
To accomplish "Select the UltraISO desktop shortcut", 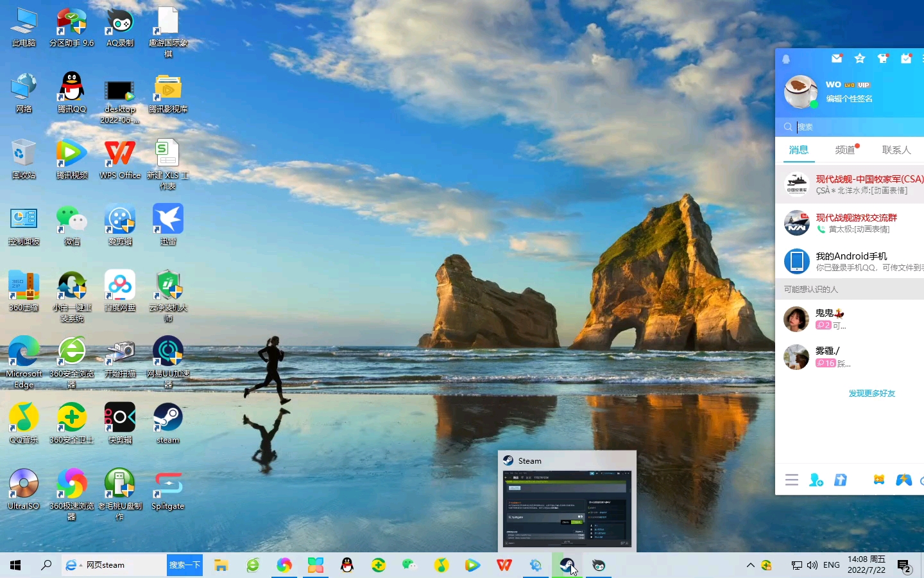I will pyautogui.click(x=24, y=490).
